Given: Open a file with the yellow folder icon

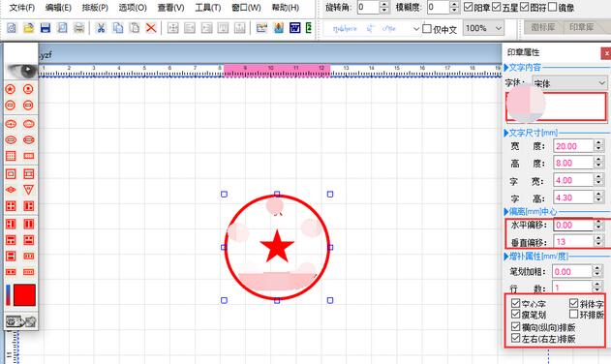Looking at the screenshot, I should (28, 28).
